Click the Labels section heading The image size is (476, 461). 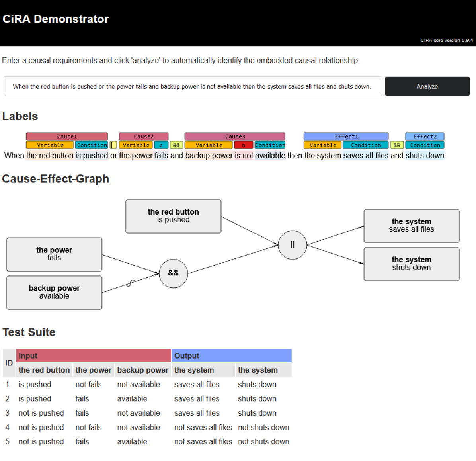click(x=20, y=116)
